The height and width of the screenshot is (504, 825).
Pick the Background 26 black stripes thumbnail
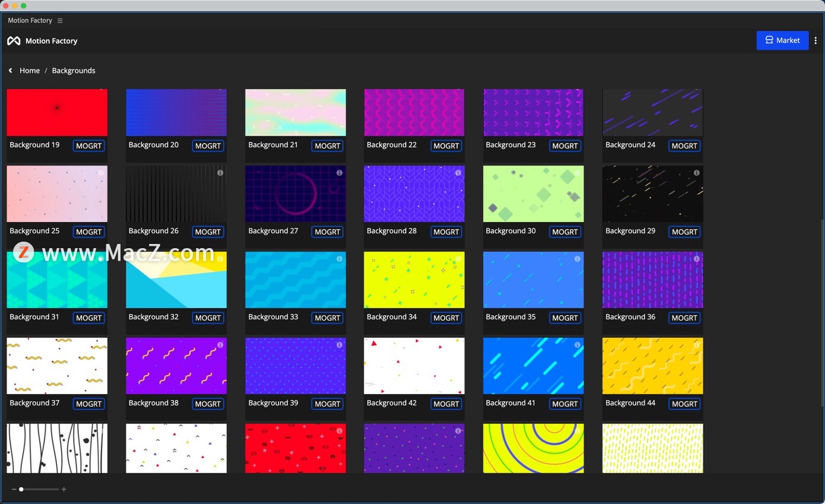click(176, 194)
